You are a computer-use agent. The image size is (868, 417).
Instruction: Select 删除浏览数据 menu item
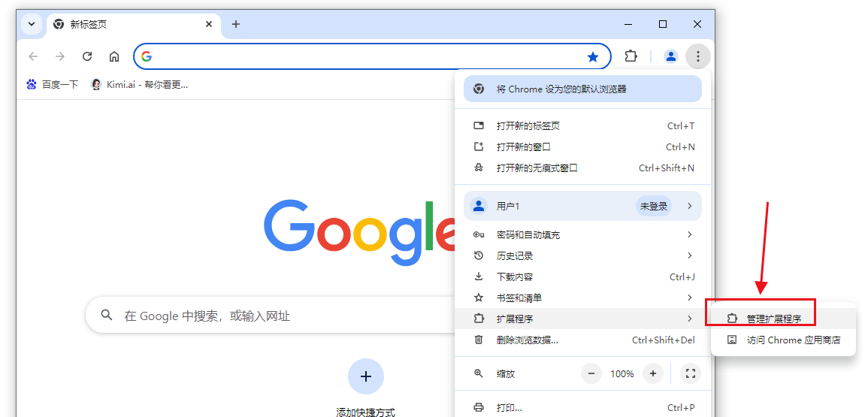pos(584,340)
